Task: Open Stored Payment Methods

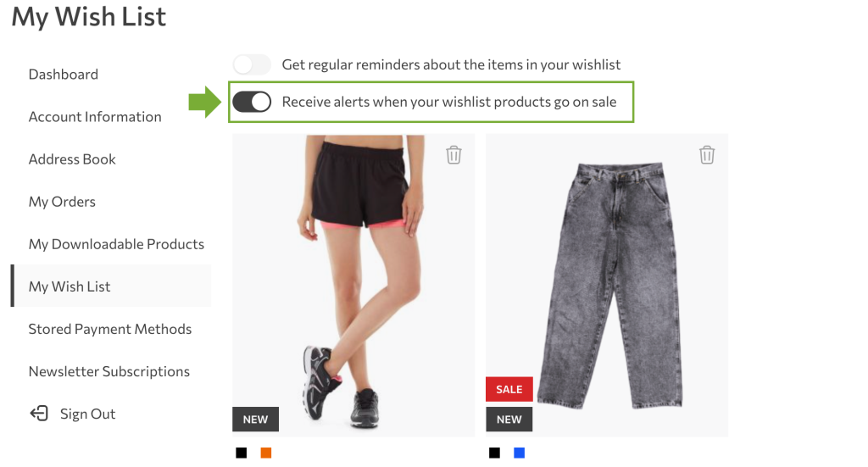Action: pyautogui.click(x=109, y=329)
